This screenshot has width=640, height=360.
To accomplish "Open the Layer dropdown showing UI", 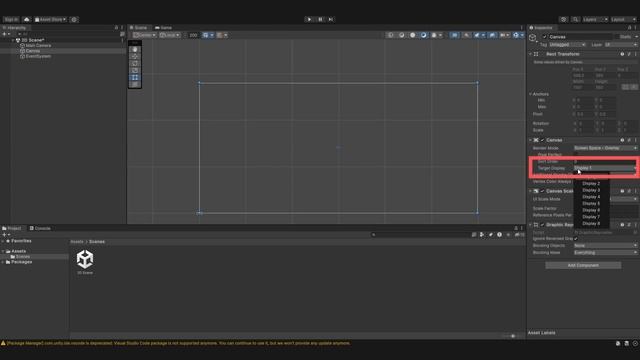I will tap(620, 44).
